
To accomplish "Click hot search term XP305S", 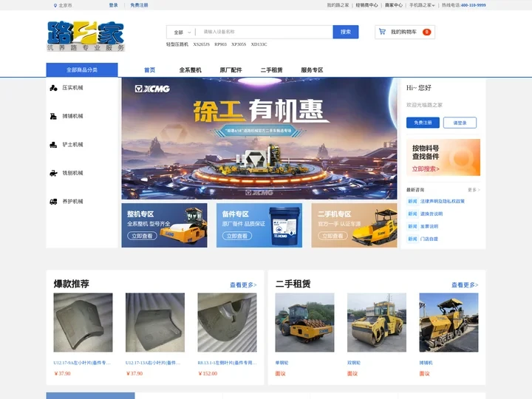I will (239, 44).
